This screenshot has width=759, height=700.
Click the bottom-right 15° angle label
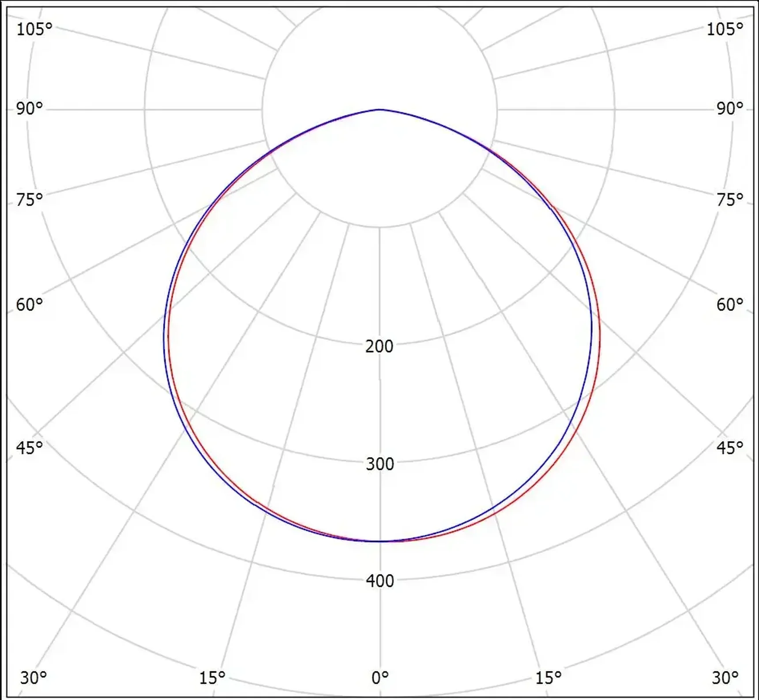(549, 675)
